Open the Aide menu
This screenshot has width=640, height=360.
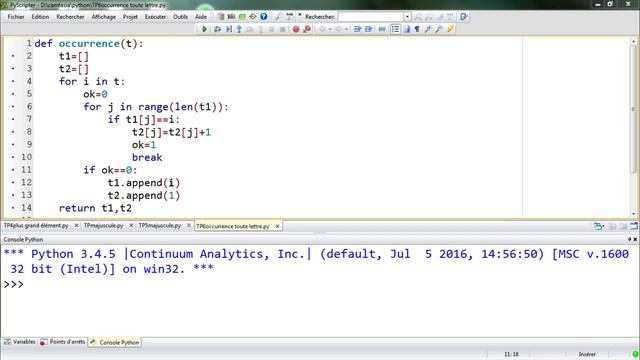[x=201, y=17]
